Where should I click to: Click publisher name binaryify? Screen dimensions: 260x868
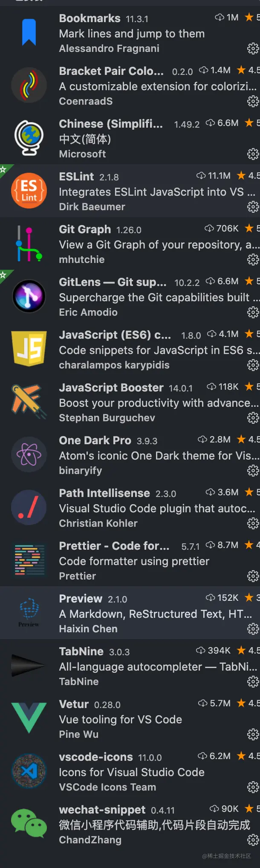81,471
